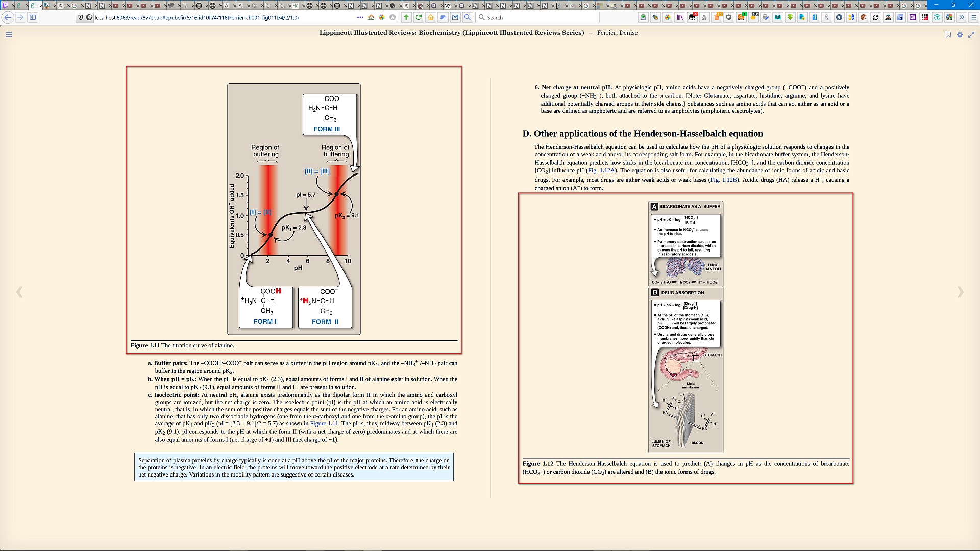Screen dimensions: 980x551
Task: Open the Firefox application hamburger menu
Action: [973, 17]
